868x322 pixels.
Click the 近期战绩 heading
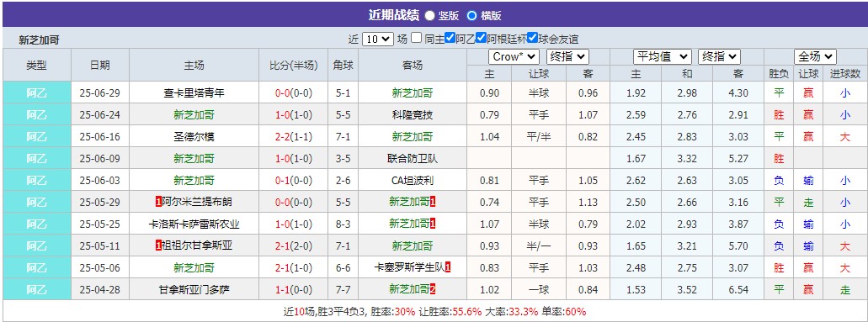pyautogui.click(x=394, y=15)
